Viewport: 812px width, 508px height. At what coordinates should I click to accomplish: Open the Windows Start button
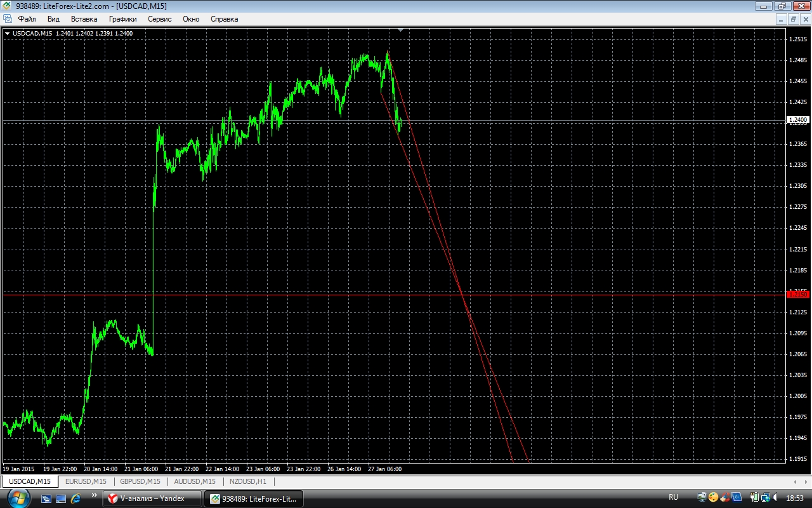point(18,498)
